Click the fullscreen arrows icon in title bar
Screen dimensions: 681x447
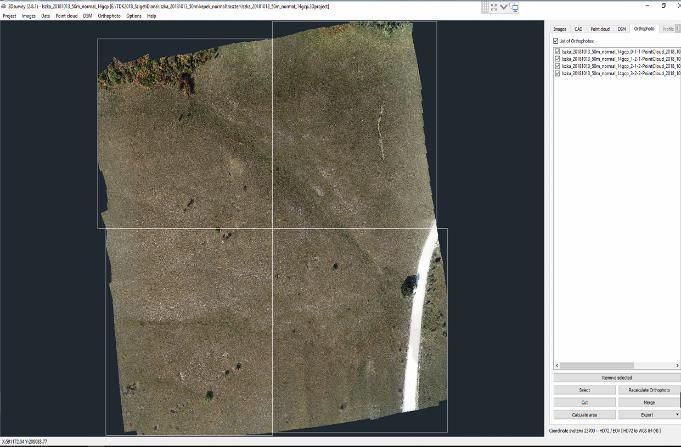click(494, 7)
